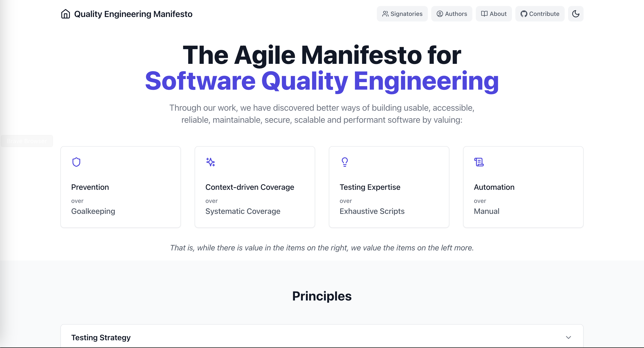Select the Prevention over Goalkeeping card

[120, 187]
